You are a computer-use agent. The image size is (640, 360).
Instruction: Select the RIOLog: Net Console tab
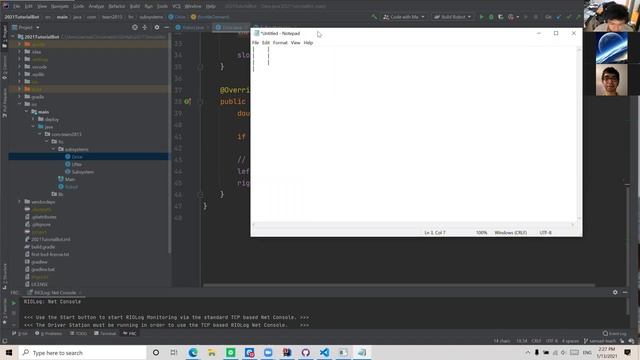tap(55, 293)
